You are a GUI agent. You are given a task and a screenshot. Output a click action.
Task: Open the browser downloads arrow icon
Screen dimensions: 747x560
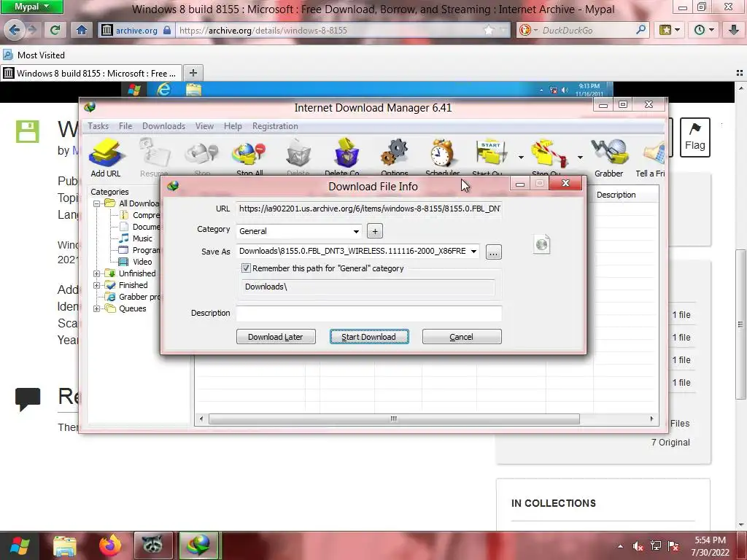tap(734, 30)
